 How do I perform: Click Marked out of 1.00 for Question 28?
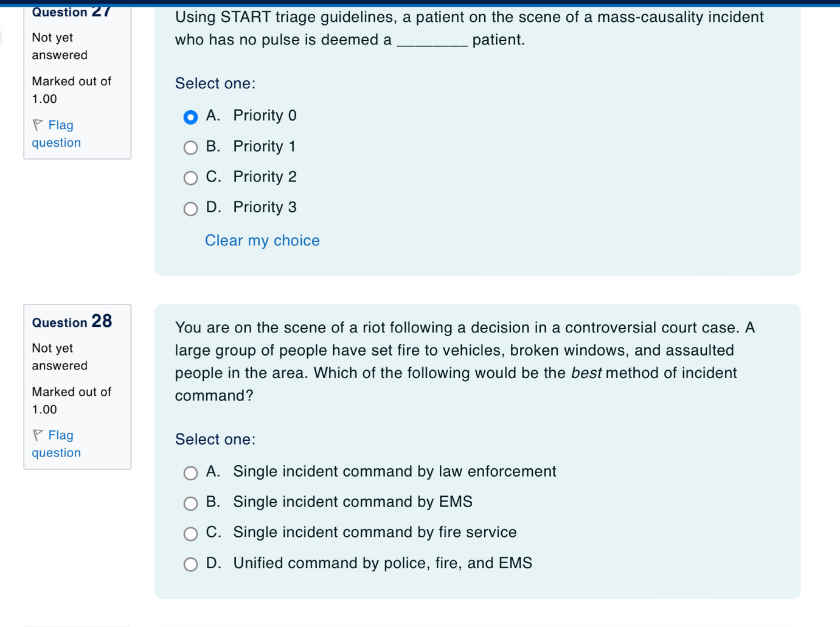71,401
